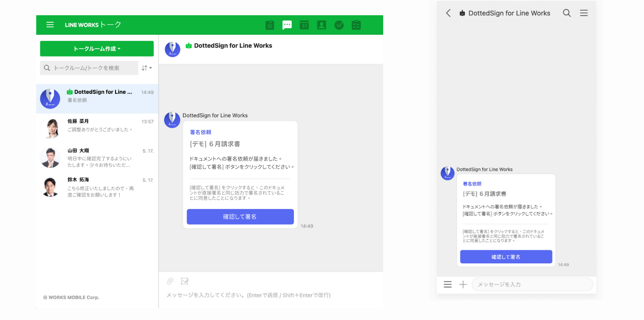Image resolution: width=644 pixels, height=320 pixels.
Task: Click 確認して署名 button in mobile view
Action: [506, 257]
